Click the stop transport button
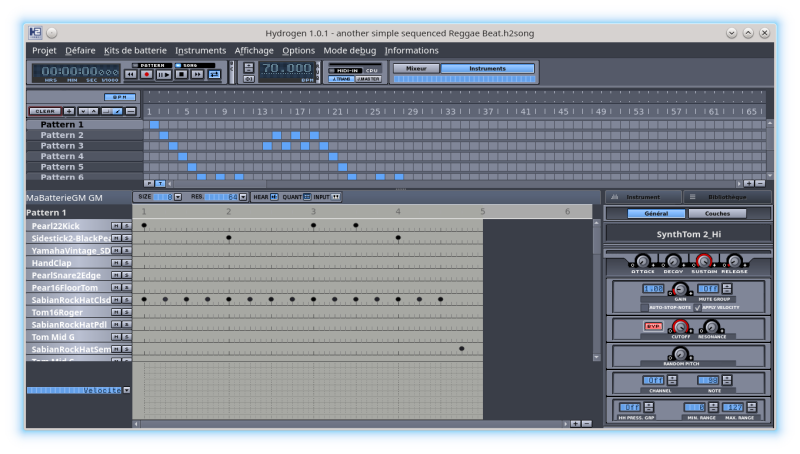Image resolution: width=800 pixels, height=454 pixels. point(181,75)
